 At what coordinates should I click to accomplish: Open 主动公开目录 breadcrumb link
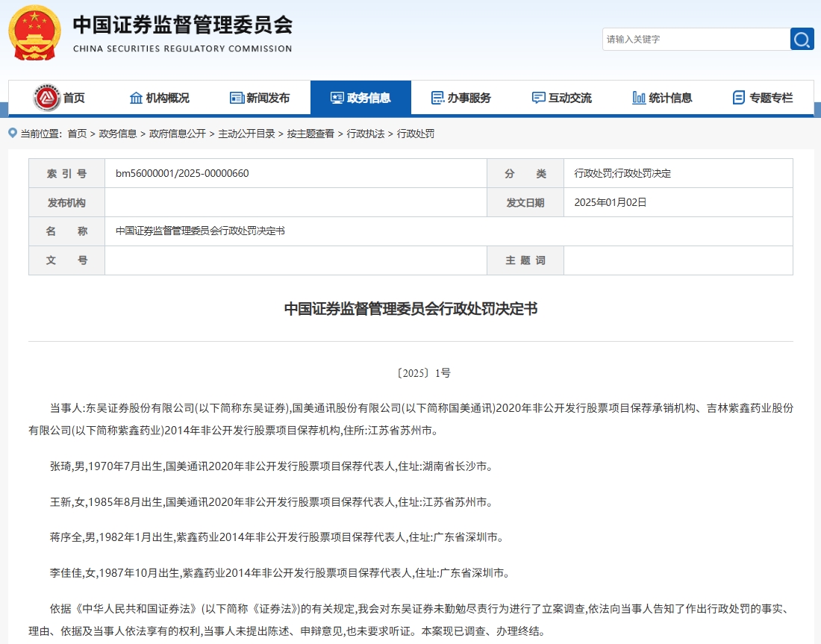[x=246, y=134]
